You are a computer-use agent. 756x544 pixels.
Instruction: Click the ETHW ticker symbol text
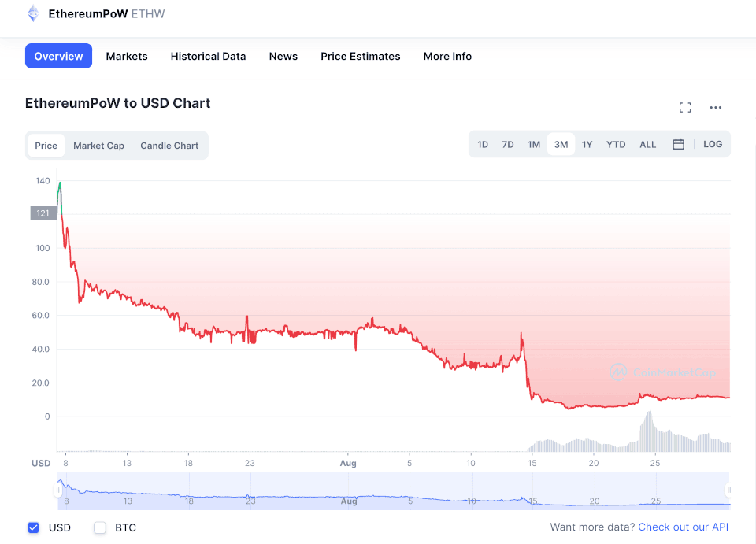pos(148,13)
